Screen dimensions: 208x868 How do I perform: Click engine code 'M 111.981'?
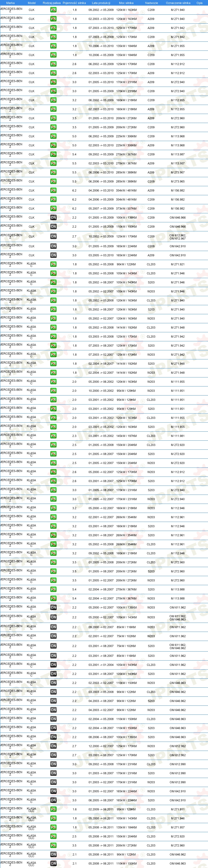click(178, 436)
